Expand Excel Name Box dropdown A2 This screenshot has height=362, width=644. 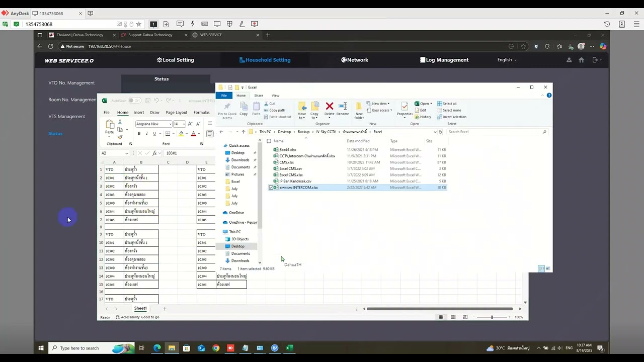(x=127, y=153)
